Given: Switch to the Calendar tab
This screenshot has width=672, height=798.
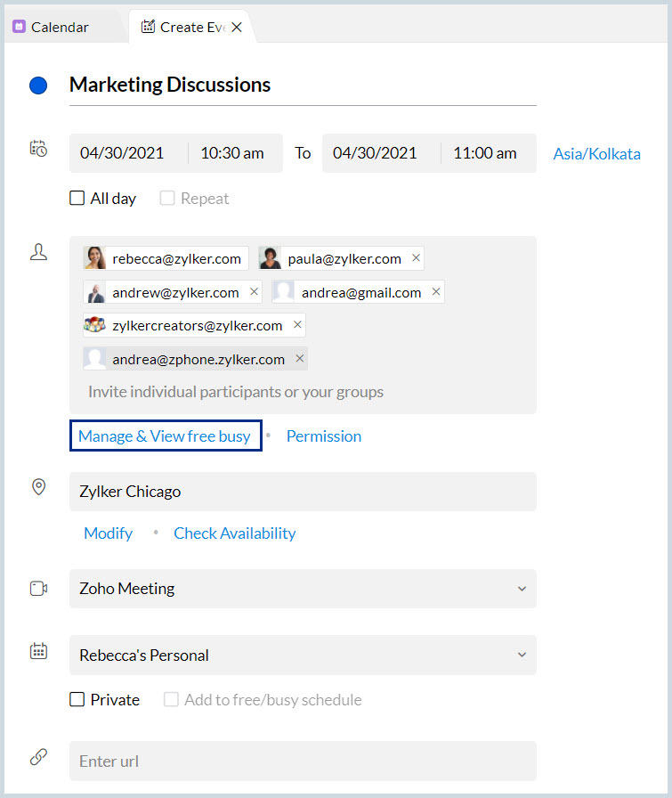Looking at the screenshot, I should point(59,27).
